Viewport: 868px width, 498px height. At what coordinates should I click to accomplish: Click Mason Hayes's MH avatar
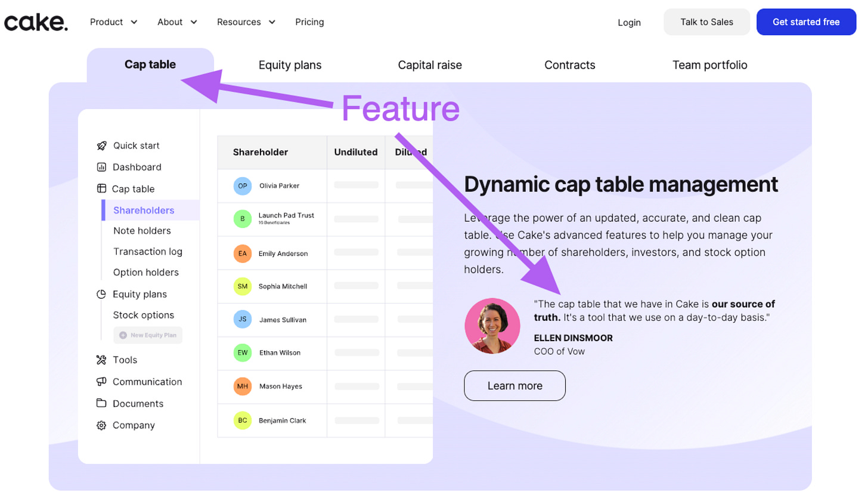(243, 386)
